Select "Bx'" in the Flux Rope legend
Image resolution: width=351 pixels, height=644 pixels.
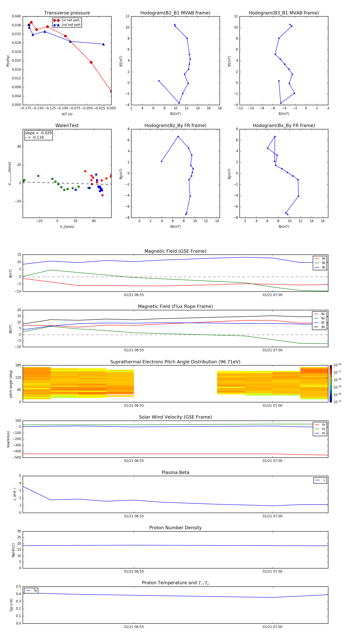point(320,314)
